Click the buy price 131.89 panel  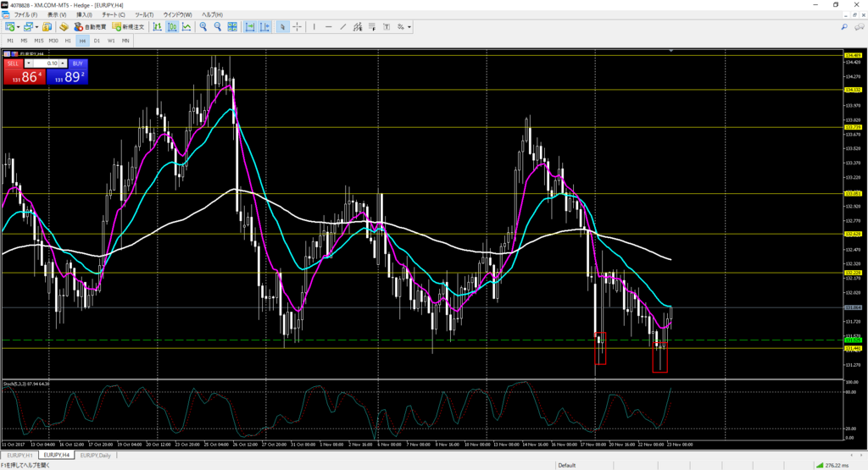67,77
